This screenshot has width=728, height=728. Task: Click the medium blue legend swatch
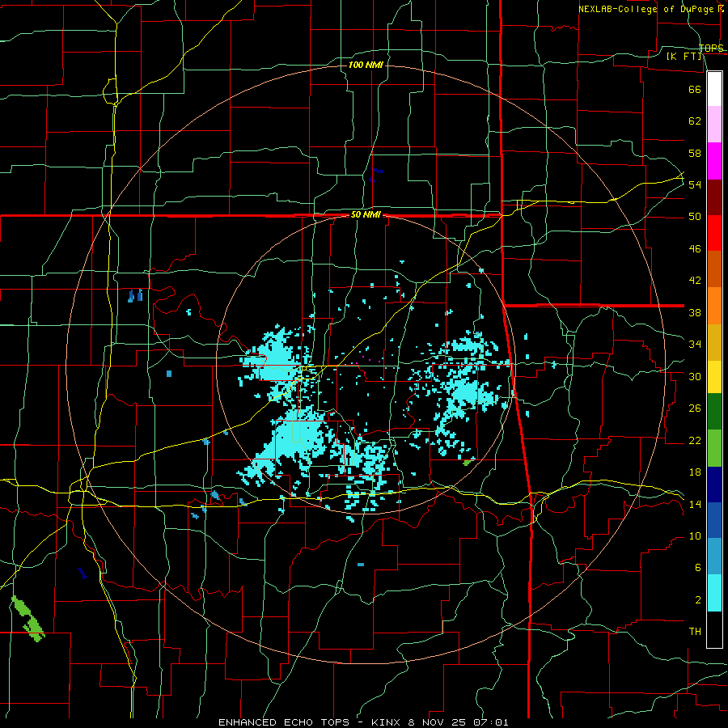(714, 520)
